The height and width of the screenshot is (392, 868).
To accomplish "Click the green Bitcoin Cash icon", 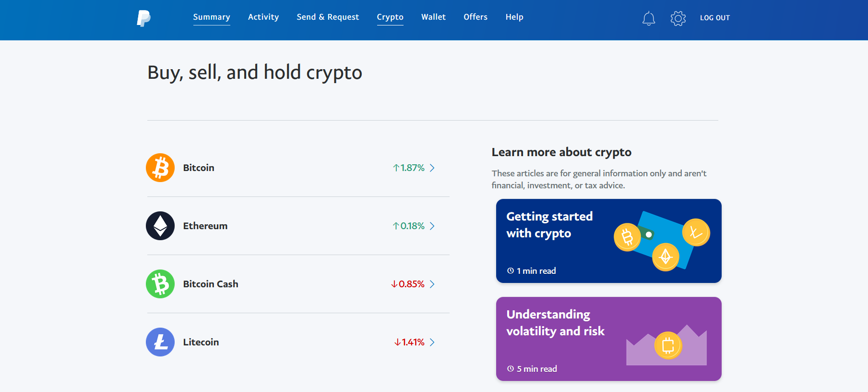I will (x=160, y=284).
